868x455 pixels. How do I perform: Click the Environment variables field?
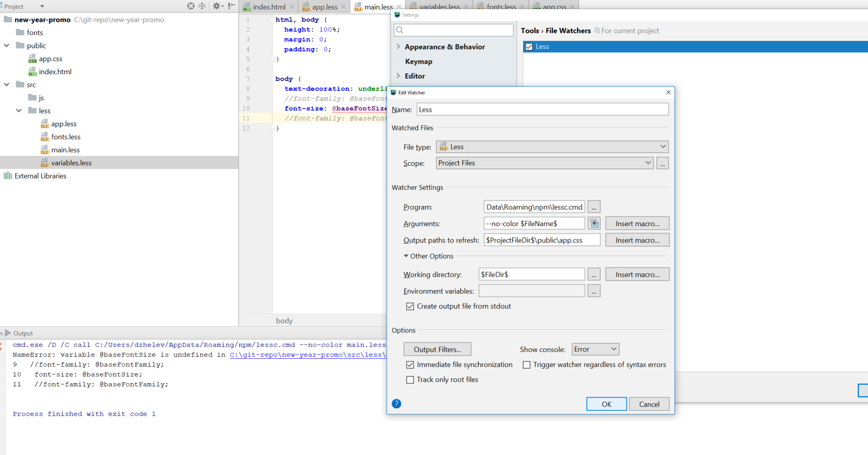[x=531, y=291]
